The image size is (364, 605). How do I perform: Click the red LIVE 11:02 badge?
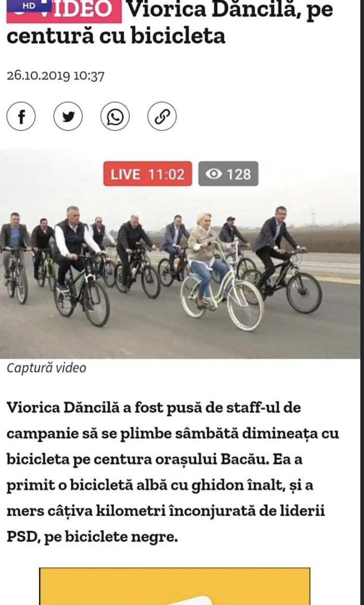(147, 174)
